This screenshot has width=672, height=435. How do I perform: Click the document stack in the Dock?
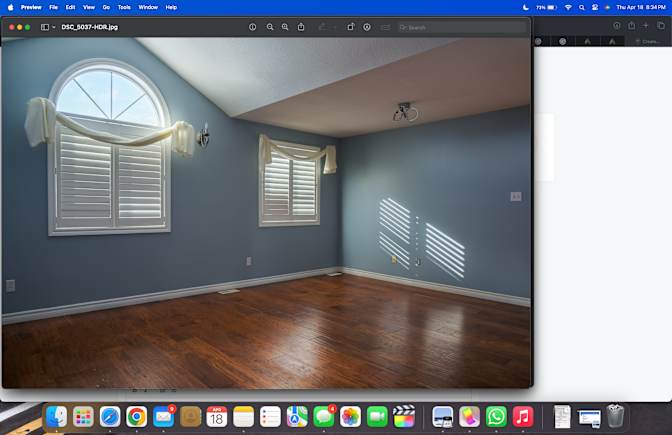point(562,417)
